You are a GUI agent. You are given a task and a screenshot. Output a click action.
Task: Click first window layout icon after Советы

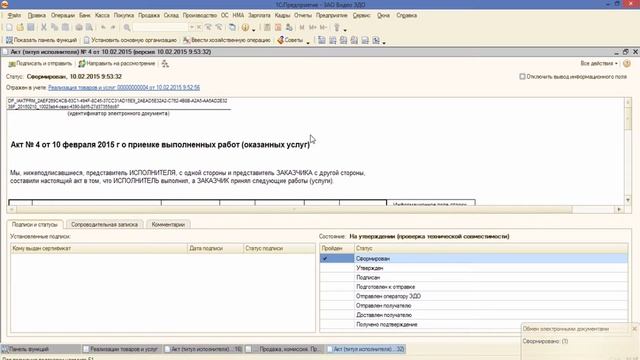[322, 40]
